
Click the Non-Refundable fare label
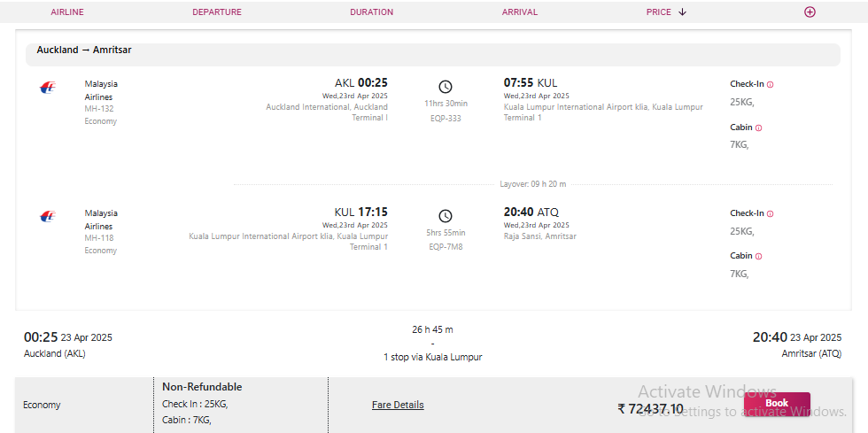point(202,387)
